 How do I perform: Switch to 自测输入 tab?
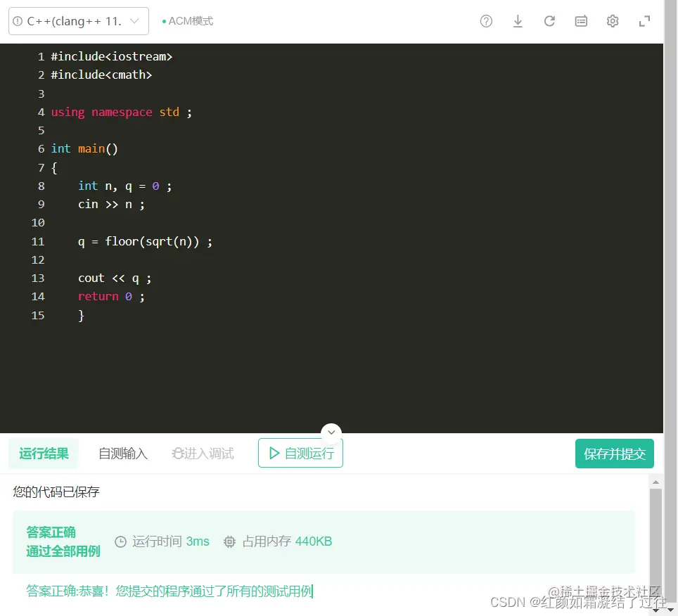click(123, 454)
